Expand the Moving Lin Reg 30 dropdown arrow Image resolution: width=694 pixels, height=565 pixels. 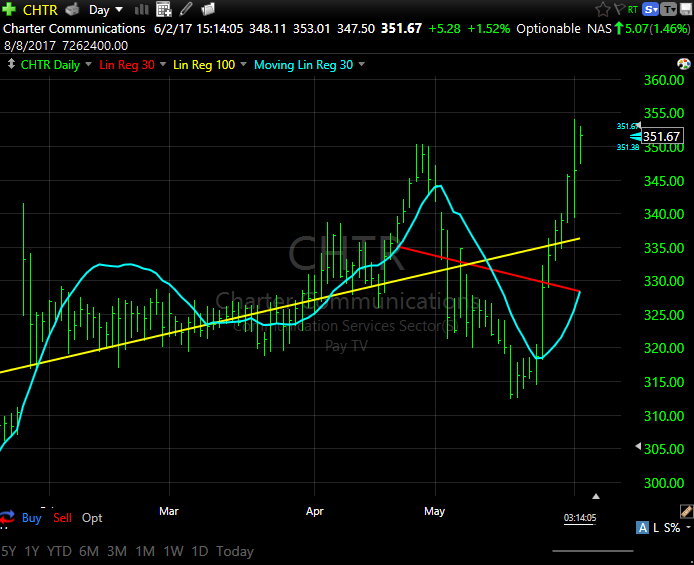click(362, 65)
